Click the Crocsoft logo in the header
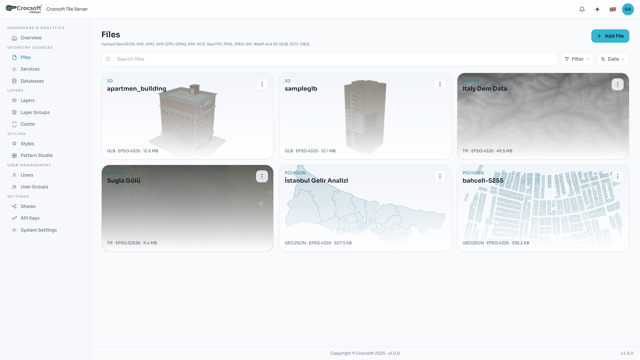This screenshot has width=640, height=360. (x=24, y=9)
